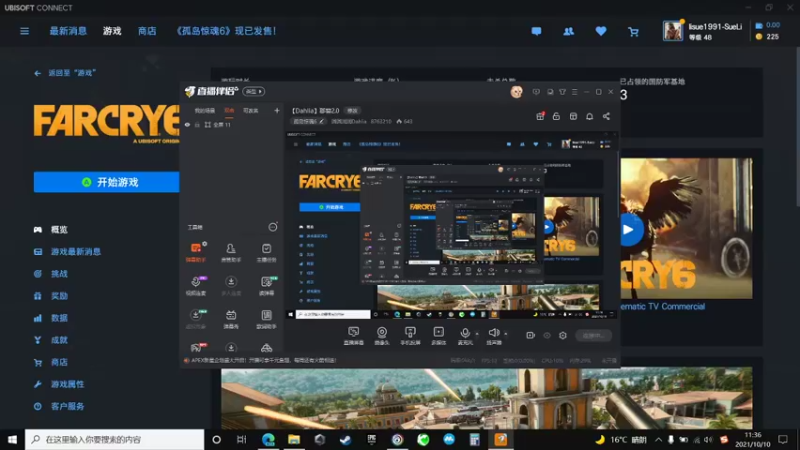Open the 商店 top navigation tab
This screenshot has height=450, width=800.
tap(147, 31)
